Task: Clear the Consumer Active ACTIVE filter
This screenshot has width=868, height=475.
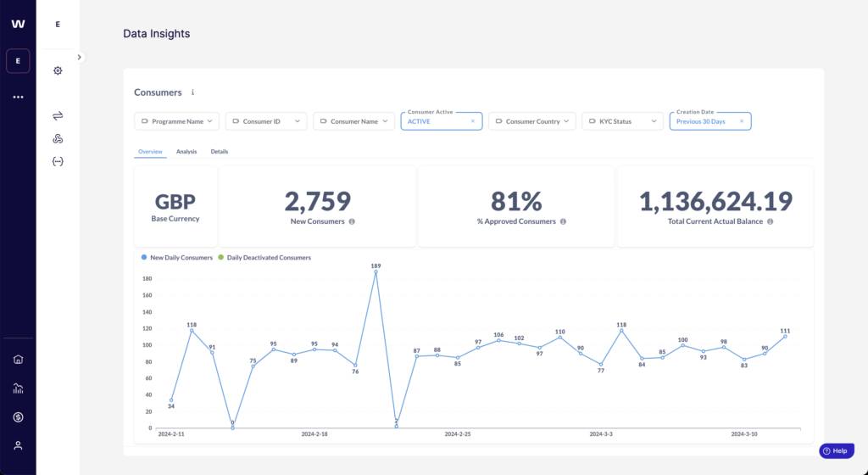Action: point(473,121)
